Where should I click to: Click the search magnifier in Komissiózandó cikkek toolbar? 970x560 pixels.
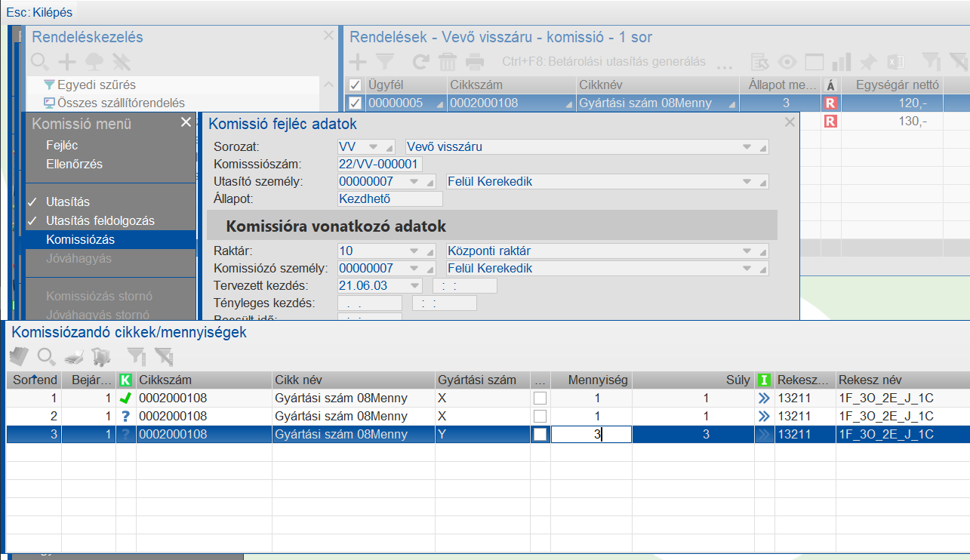click(47, 356)
